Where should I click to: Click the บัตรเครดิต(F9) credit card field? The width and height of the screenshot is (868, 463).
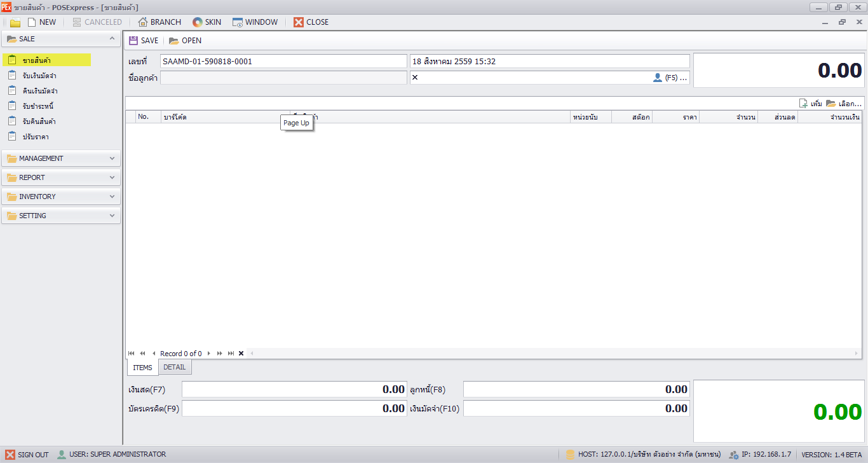[x=294, y=408]
